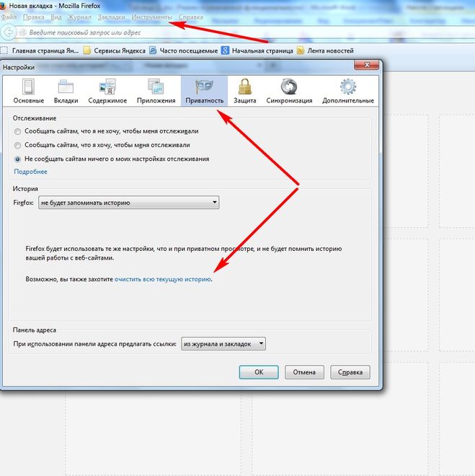Open the Сервисы Яндекса bookmark folder
475x476 pixels.
[x=115, y=50]
